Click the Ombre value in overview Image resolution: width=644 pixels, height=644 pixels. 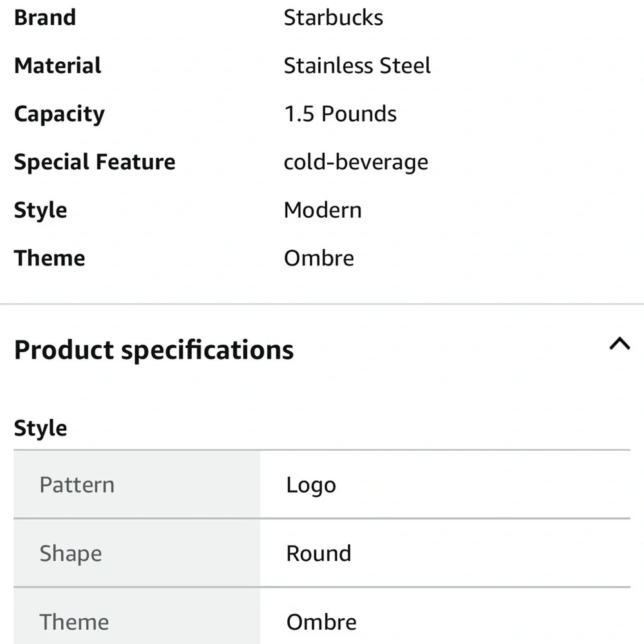coord(319,258)
